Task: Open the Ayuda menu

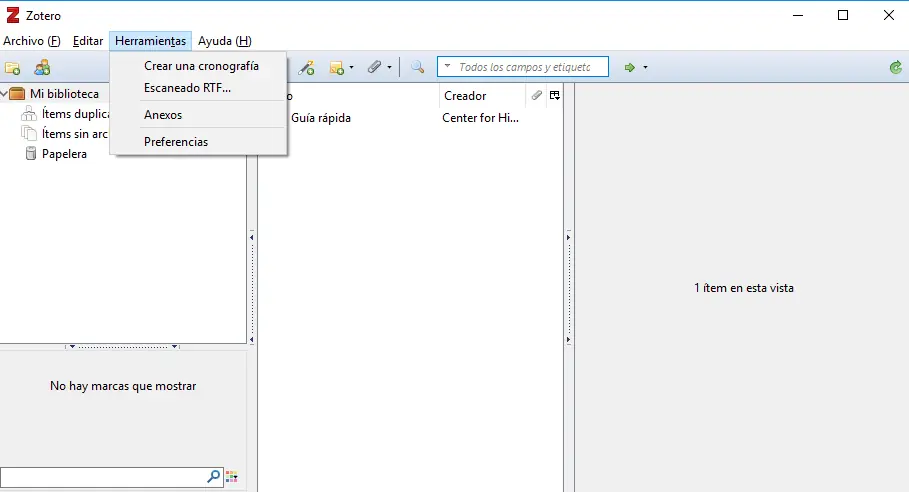Action: pyautogui.click(x=225, y=41)
